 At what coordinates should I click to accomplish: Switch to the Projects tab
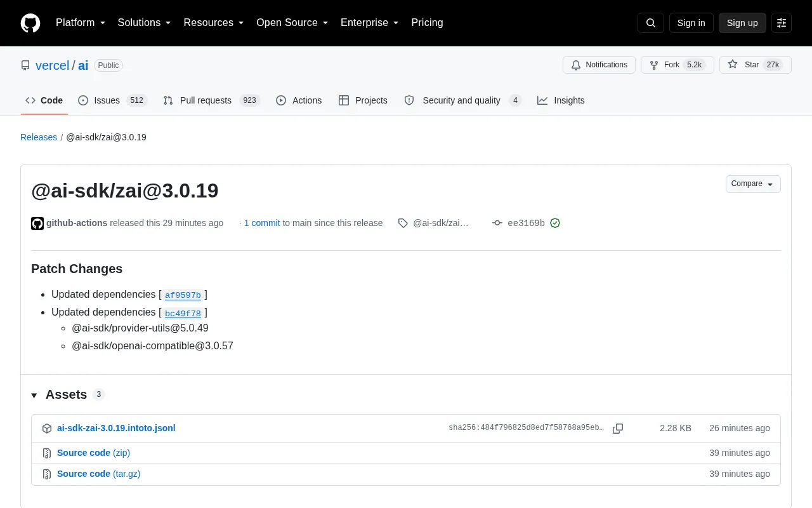coord(363,100)
